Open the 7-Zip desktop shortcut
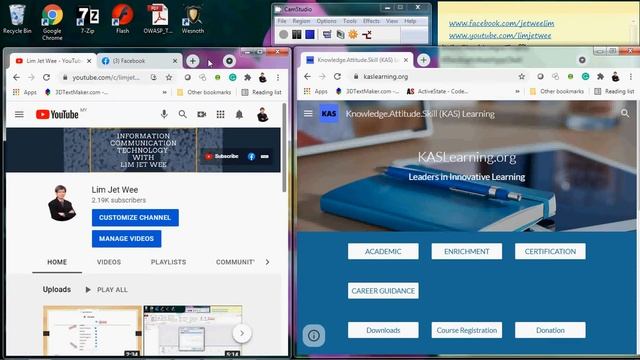Viewport: 640px width, 360px height. coord(87,20)
